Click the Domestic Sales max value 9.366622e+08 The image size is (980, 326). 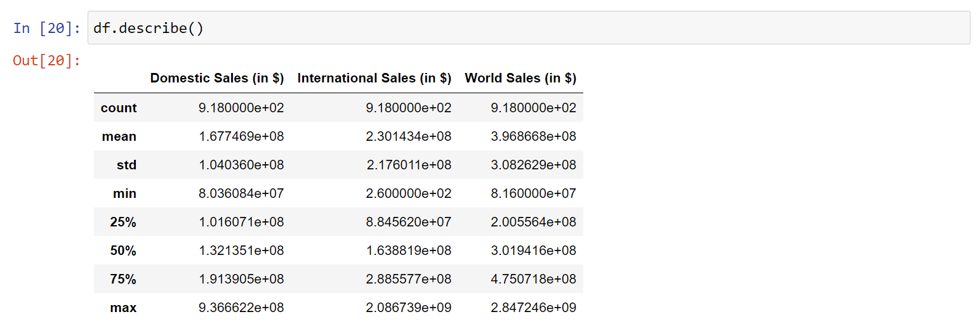pyautogui.click(x=241, y=308)
